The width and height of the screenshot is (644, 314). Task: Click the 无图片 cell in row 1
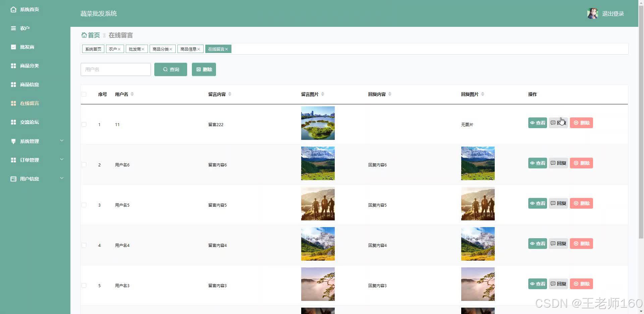point(467,124)
